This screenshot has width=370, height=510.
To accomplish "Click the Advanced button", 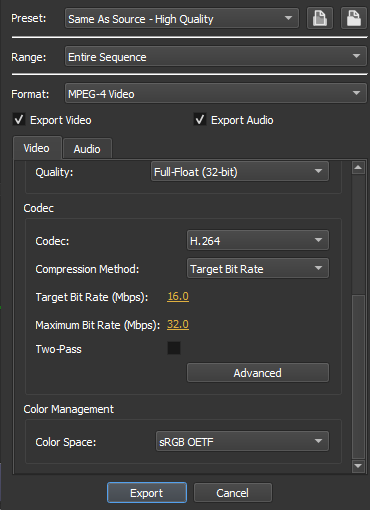I will tap(258, 373).
